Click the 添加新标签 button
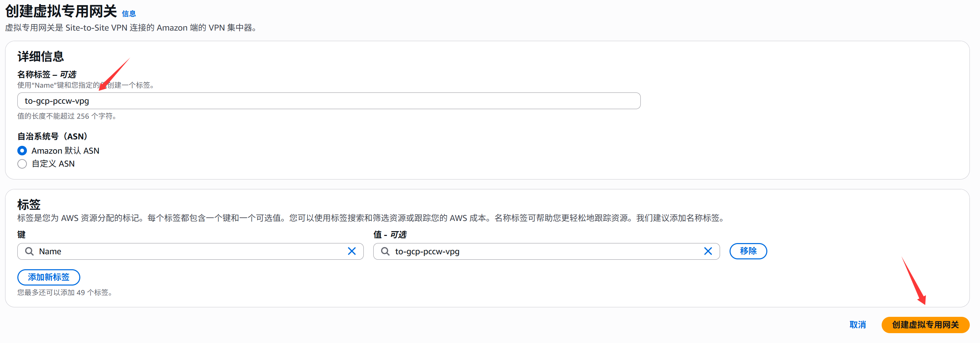This screenshot has width=980, height=343. [49, 277]
